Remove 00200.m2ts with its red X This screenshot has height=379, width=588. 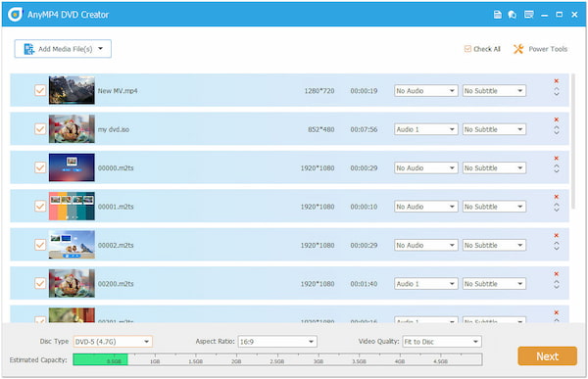pos(556,274)
